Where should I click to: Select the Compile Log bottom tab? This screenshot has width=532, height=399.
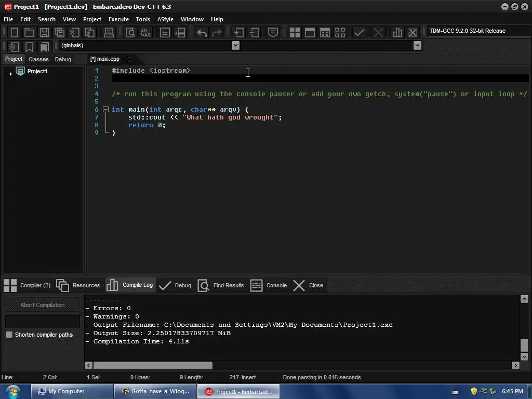[130, 285]
